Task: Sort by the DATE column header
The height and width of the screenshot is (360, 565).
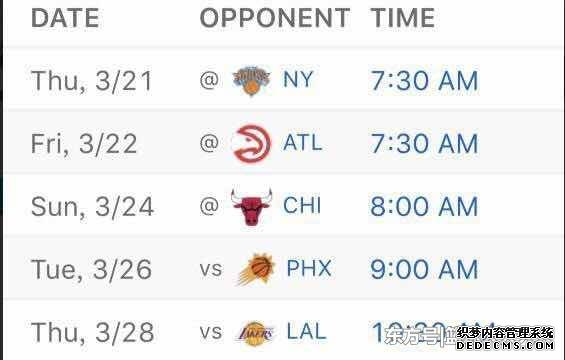Action: tap(65, 18)
